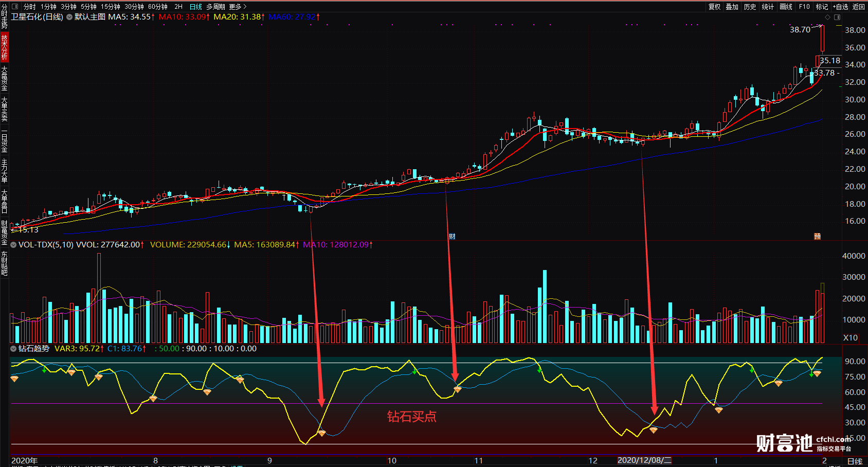Open dropdown next to 钻石趋势 indicator
The height and width of the screenshot is (467, 868).
(13, 349)
